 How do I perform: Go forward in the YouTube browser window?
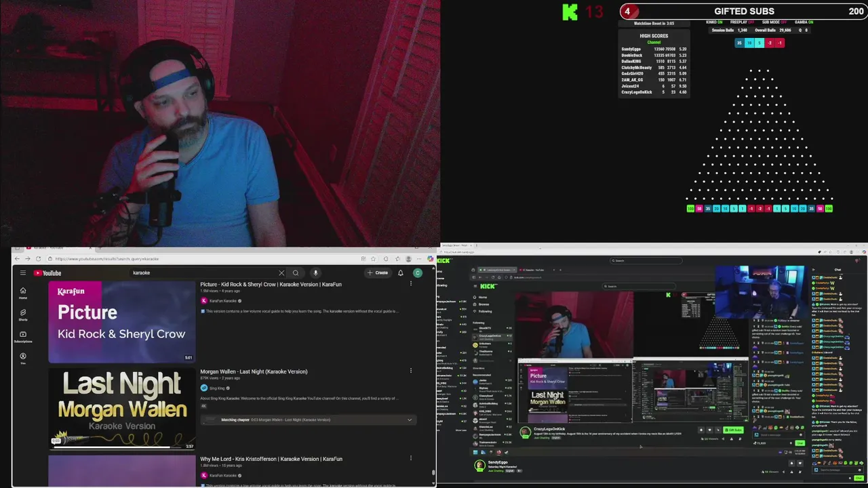pos(28,259)
